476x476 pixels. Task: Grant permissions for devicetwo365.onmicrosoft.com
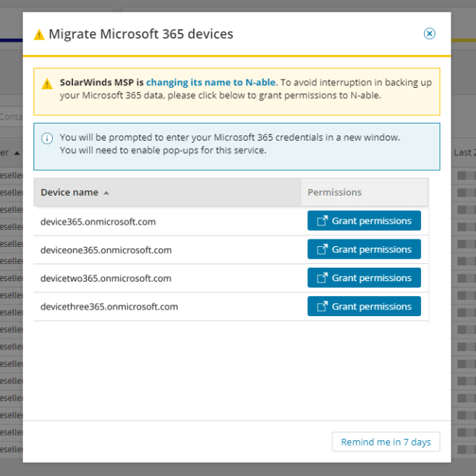click(364, 277)
